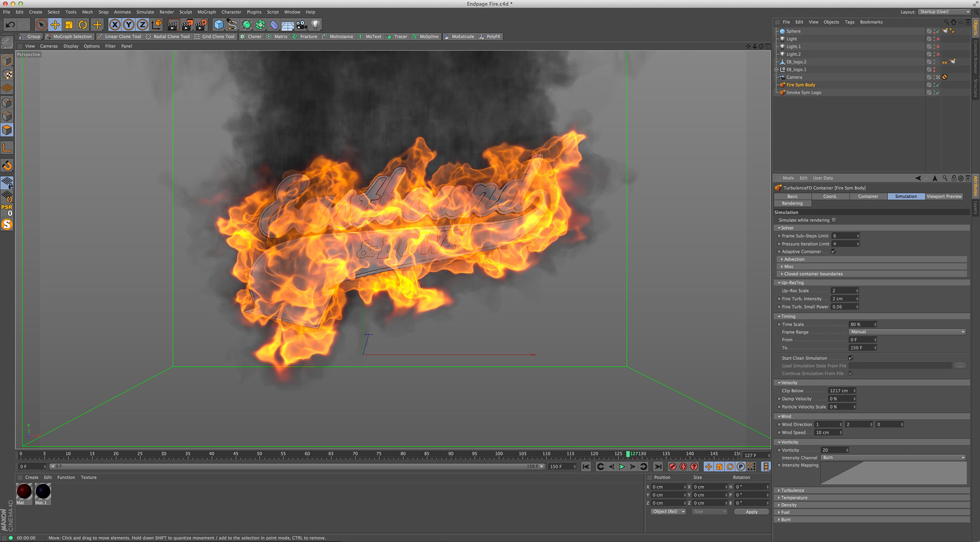980x542 pixels.
Task: Toggle Simulate while rendering checkbox
Action: [834, 221]
